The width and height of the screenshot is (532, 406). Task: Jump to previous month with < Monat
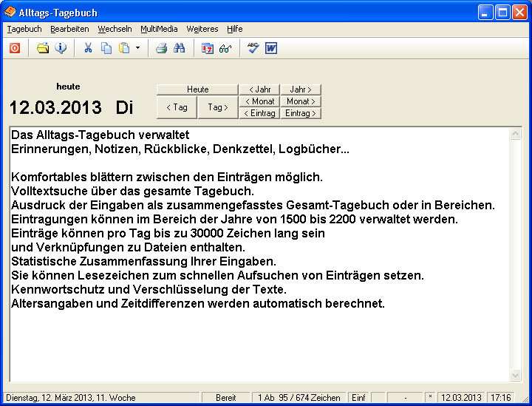(259, 101)
